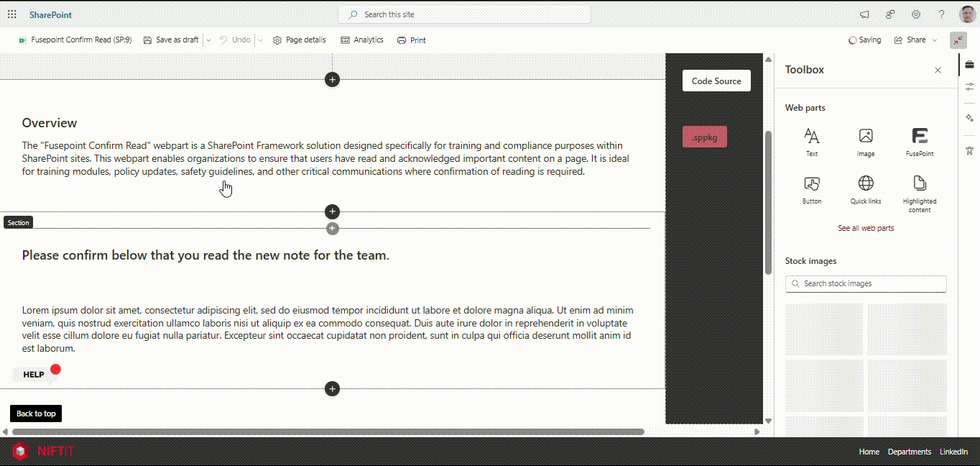Expand the Undo dropdown arrow
Viewport: 980px width, 466px height.
(260, 40)
